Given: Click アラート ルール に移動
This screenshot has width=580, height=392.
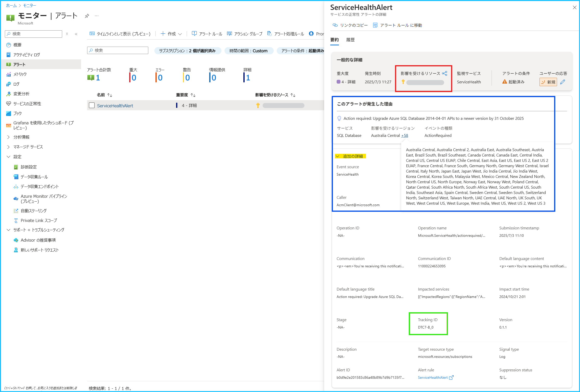Looking at the screenshot, I should (x=398, y=25).
